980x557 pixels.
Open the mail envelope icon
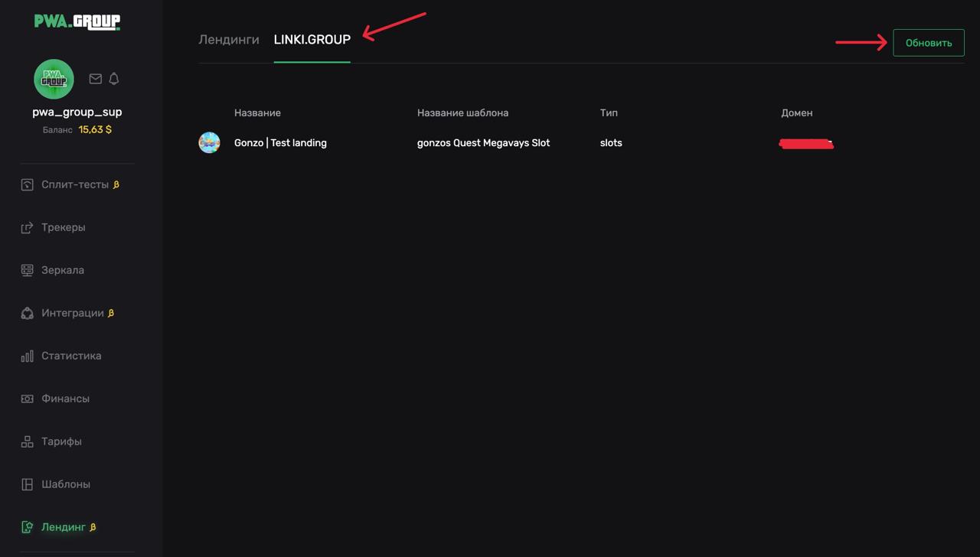click(96, 79)
